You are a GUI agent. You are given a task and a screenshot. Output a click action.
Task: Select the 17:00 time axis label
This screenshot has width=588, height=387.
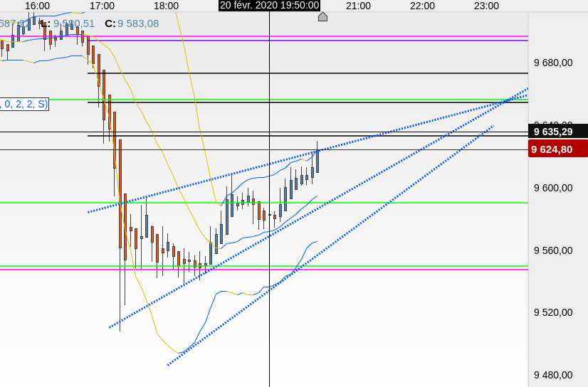pos(102,6)
